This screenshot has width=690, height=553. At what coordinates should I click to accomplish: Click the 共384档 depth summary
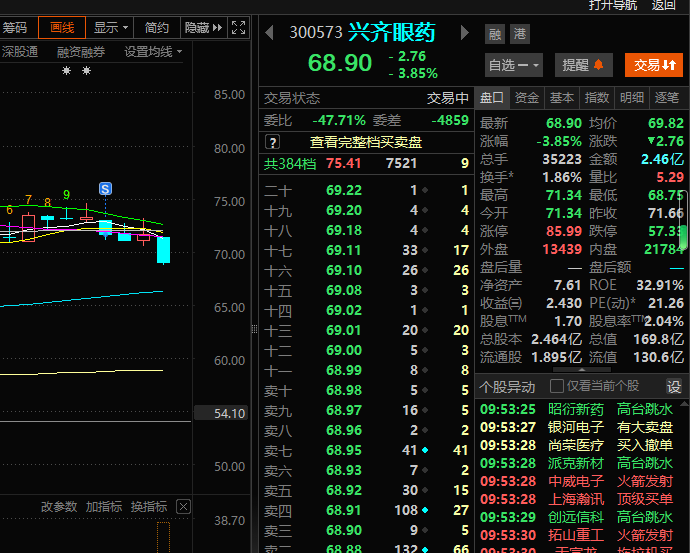point(290,164)
